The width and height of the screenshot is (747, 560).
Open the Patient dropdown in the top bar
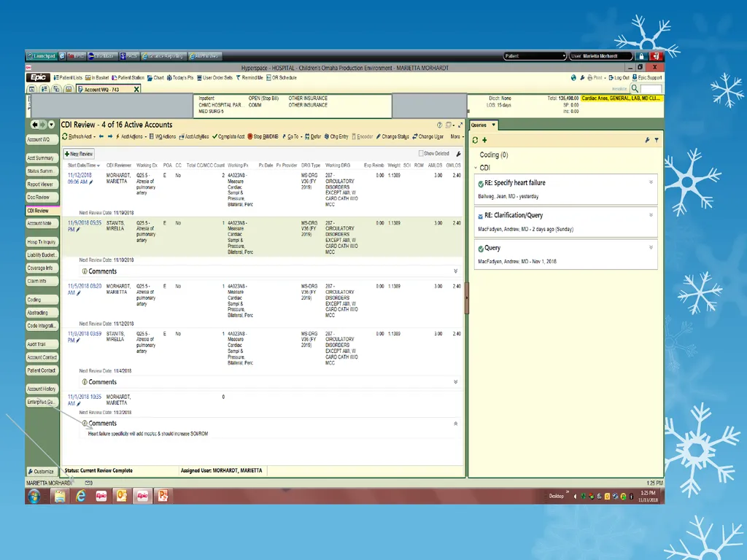click(x=535, y=56)
